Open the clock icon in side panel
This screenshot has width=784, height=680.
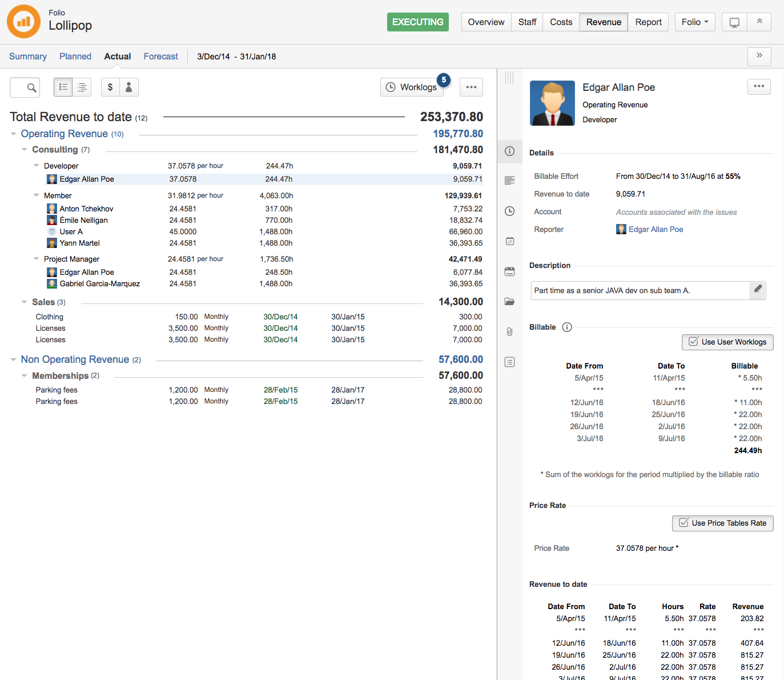point(510,211)
